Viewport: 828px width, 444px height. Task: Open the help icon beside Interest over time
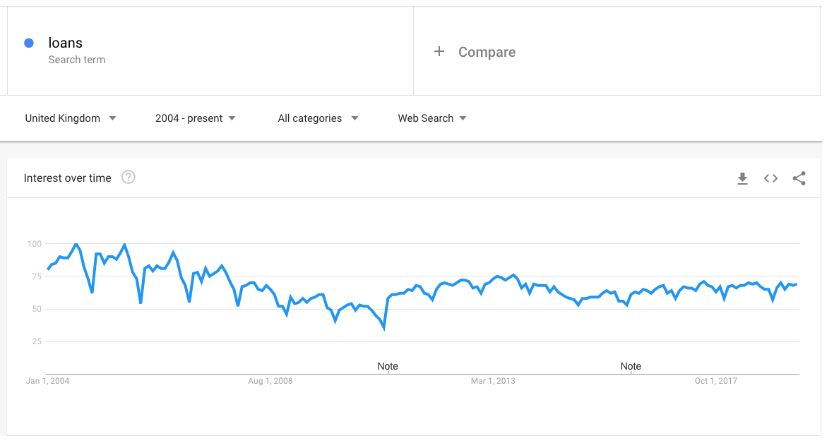(128, 177)
